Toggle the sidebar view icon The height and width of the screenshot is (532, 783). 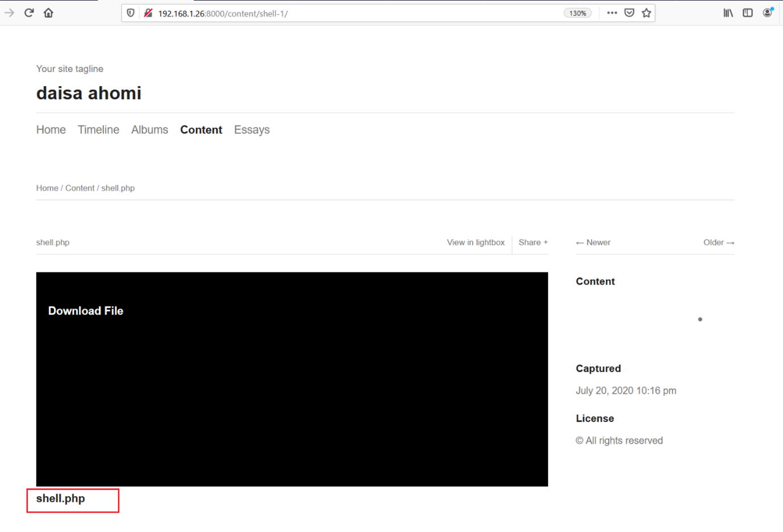pos(747,13)
